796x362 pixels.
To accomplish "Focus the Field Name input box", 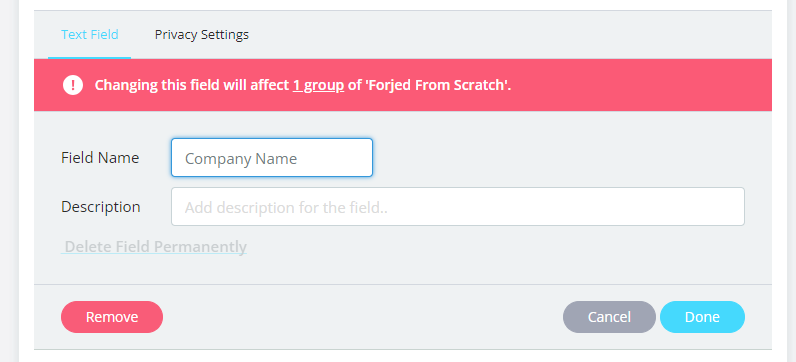I will coord(272,157).
